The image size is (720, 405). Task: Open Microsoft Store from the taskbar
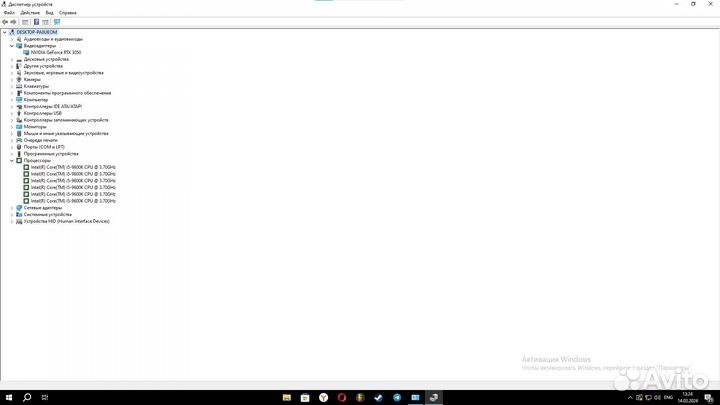pos(305,398)
